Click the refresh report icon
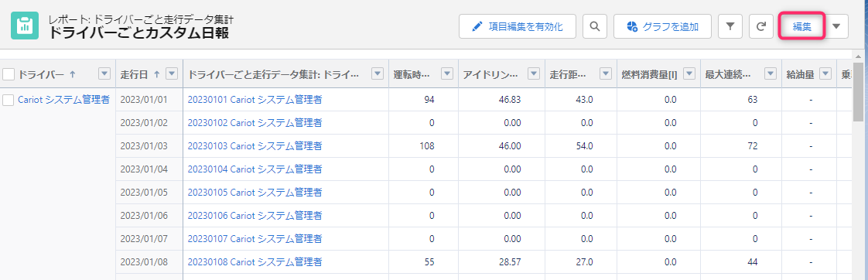 [761, 26]
